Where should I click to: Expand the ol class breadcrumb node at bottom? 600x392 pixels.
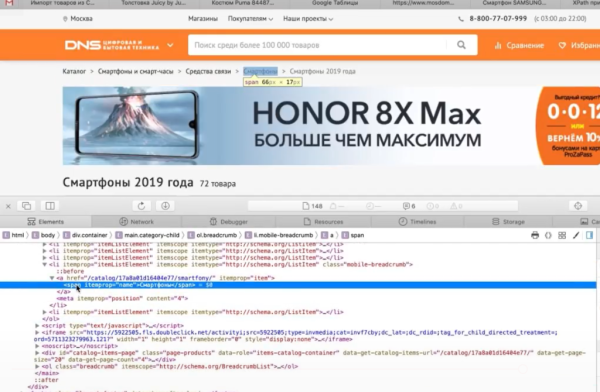tap(37, 367)
